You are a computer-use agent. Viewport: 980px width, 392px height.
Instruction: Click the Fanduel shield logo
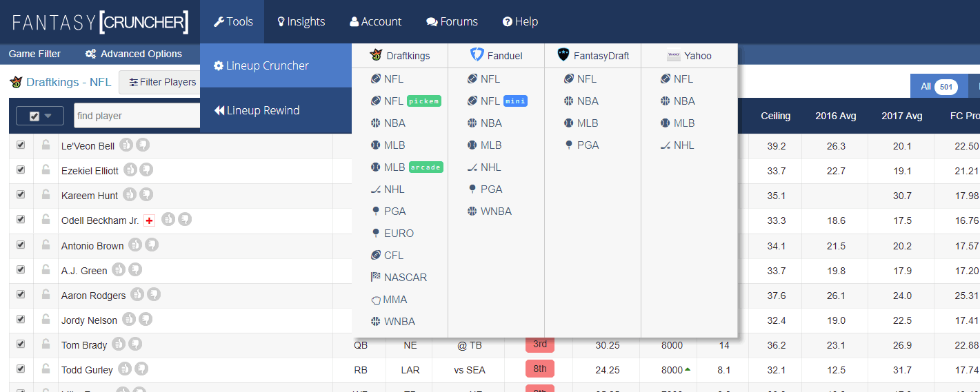pos(477,55)
